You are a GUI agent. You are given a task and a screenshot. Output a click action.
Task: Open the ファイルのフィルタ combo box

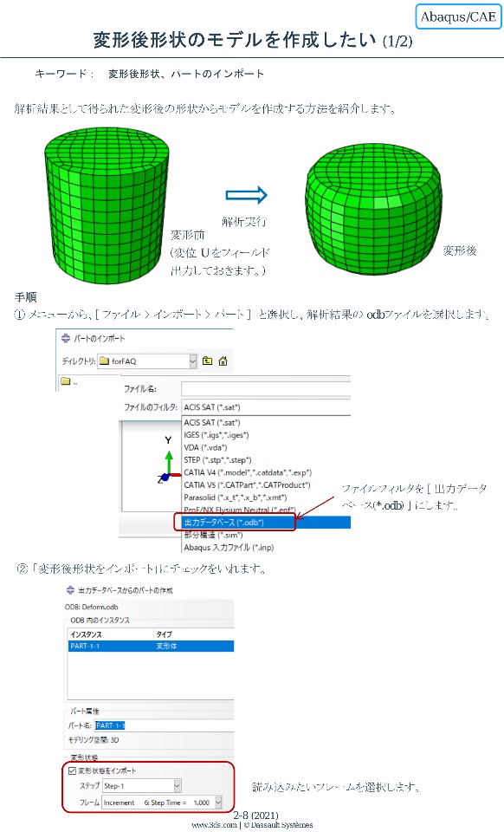[266, 407]
